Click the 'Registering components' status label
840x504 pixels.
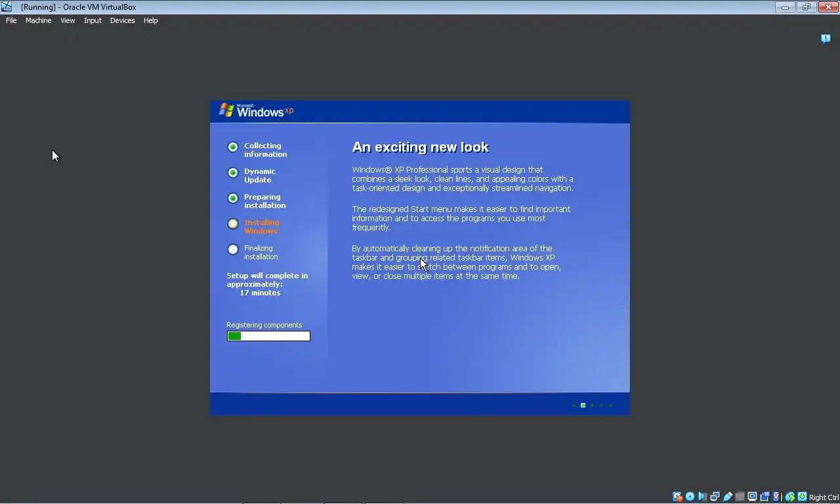[x=264, y=325]
